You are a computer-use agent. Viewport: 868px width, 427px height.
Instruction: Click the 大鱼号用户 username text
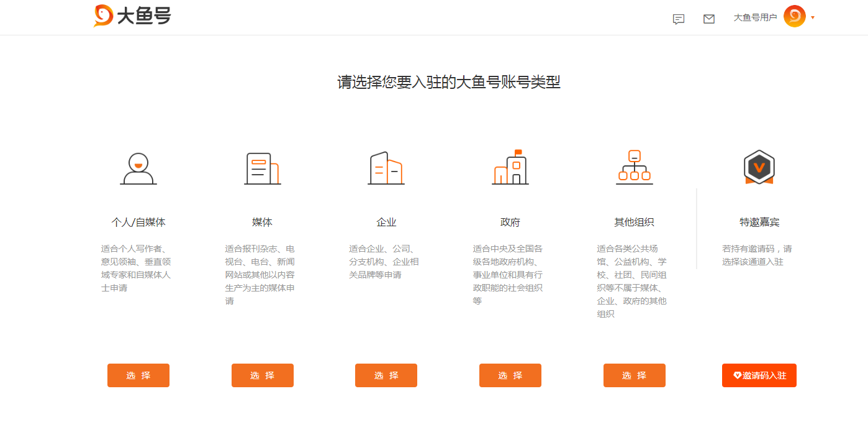[755, 17]
